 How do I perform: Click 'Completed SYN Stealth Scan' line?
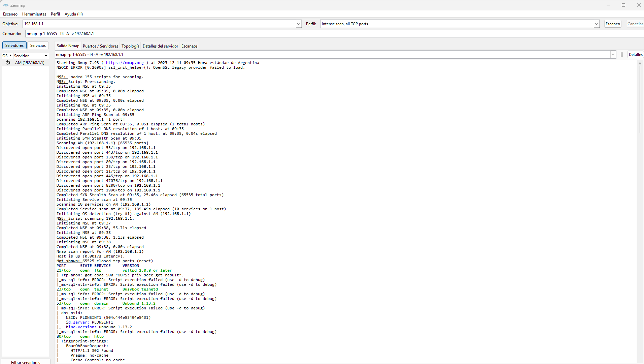[x=140, y=195]
